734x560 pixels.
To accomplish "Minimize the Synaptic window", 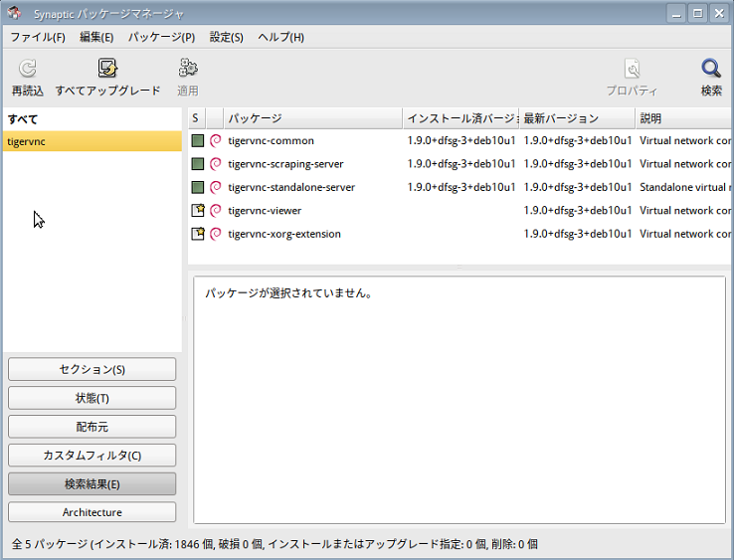I will coord(676,13).
